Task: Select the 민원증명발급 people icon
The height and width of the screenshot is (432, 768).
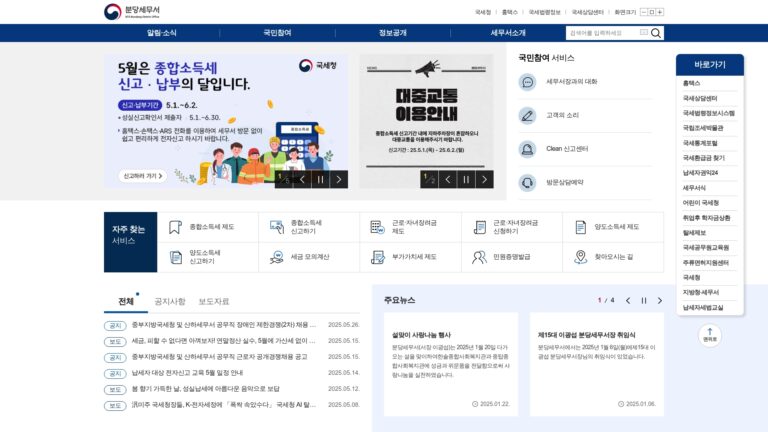Action: pos(479,257)
